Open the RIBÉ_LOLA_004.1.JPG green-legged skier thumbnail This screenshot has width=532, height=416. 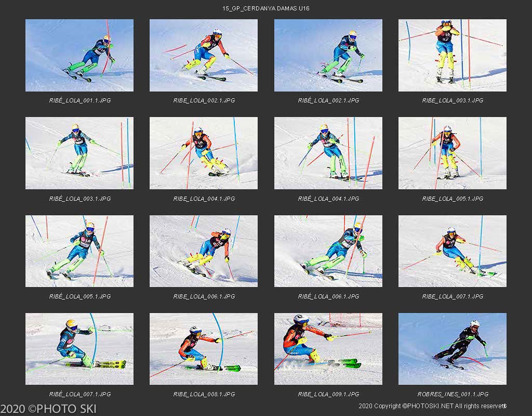point(328,153)
